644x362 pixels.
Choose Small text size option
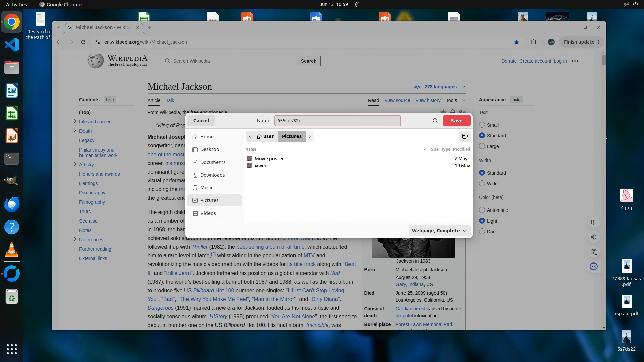pos(482,125)
